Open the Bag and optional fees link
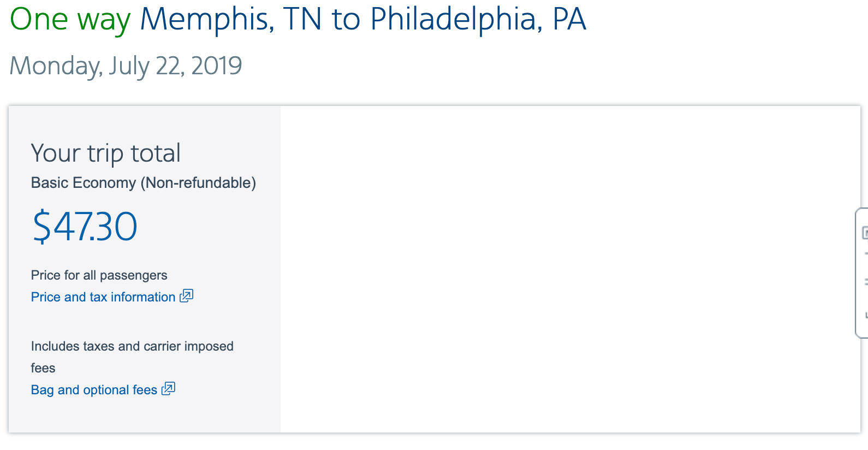Screen dimensions: 868x450 pos(94,390)
